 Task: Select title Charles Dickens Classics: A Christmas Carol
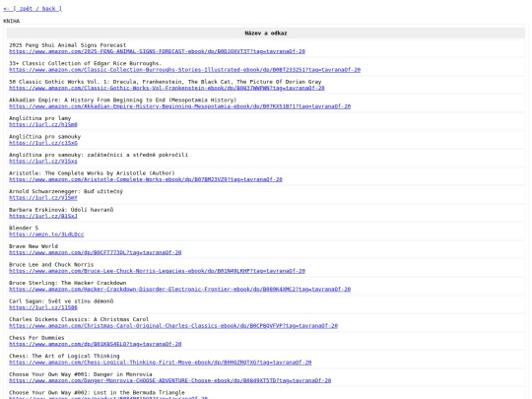click(x=79, y=320)
